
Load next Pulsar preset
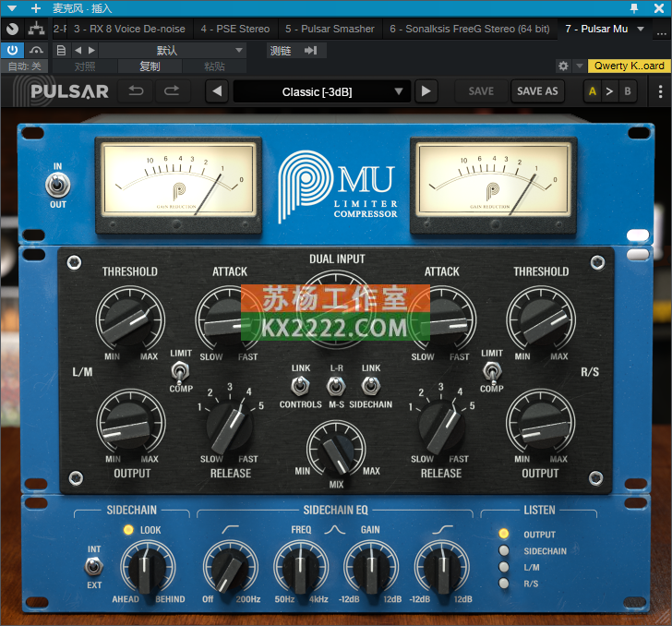point(426,90)
